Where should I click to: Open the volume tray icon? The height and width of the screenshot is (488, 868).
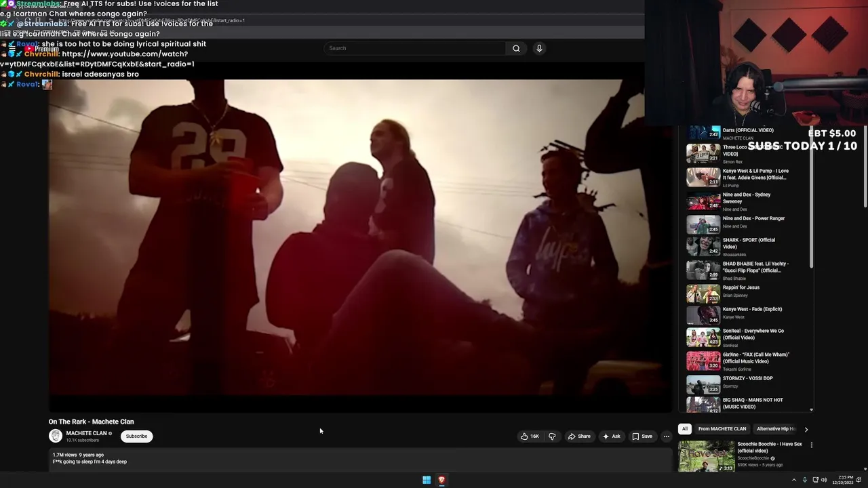click(x=824, y=480)
